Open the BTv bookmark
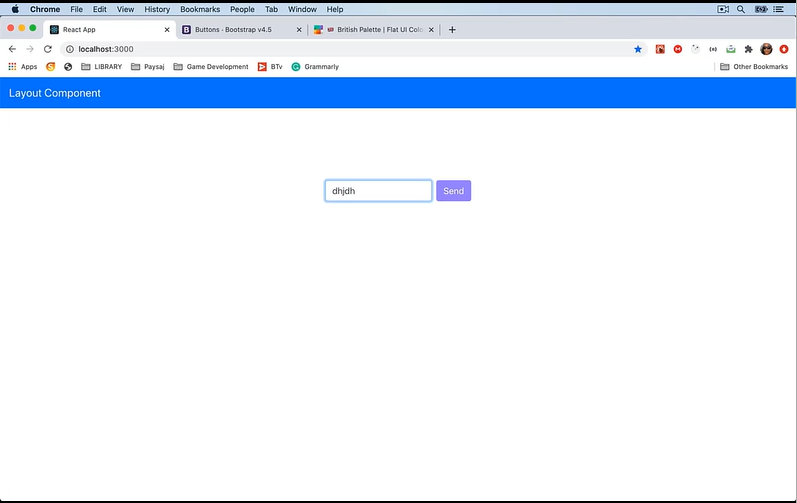This screenshot has width=797, height=503. tap(269, 67)
